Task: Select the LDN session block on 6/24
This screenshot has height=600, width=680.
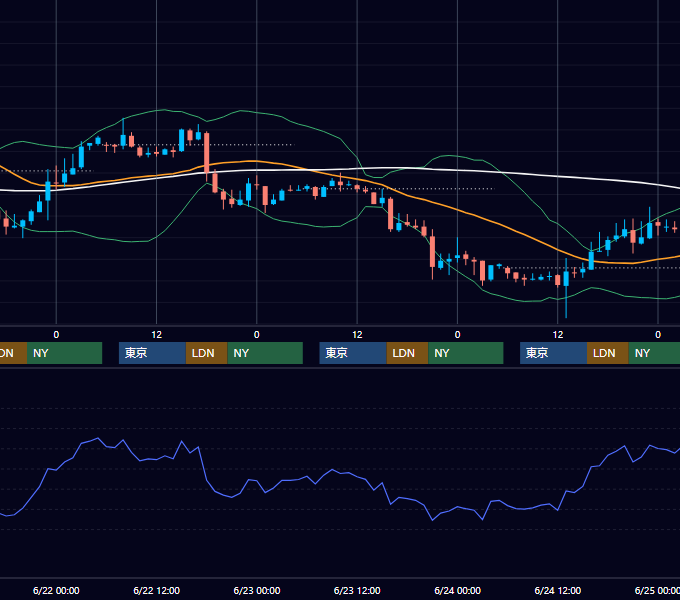Action: 608,353
